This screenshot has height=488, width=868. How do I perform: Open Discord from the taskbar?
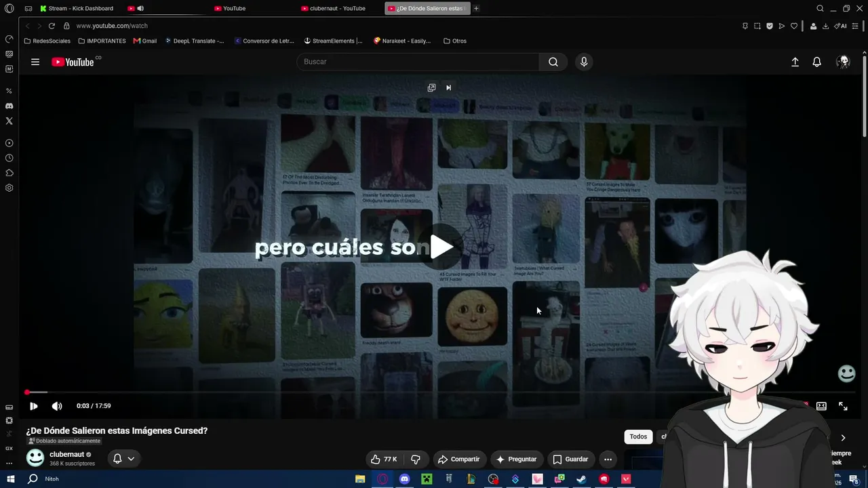click(x=405, y=479)
